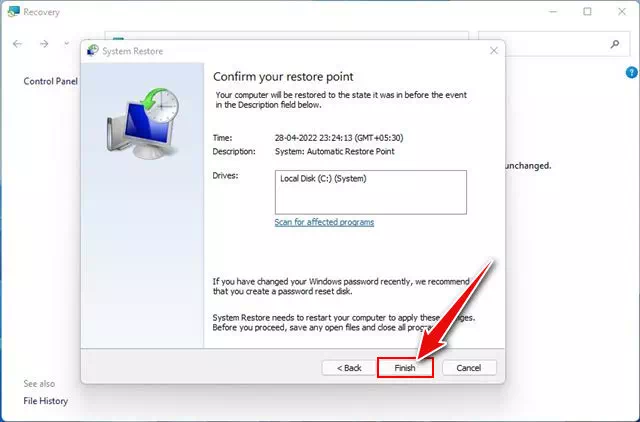Click the search magnifier icon
The width and height of the screenshot is (640, 422).
tap(614, 44)
